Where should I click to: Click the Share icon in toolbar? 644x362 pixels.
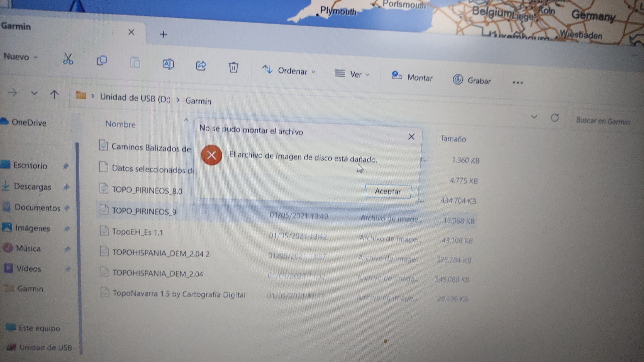point(201,66)
